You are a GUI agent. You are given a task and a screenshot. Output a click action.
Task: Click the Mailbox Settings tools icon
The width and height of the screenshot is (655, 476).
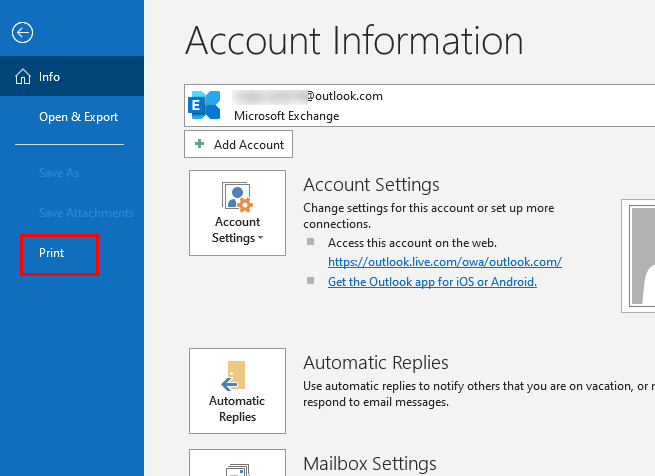coord(237,469)
